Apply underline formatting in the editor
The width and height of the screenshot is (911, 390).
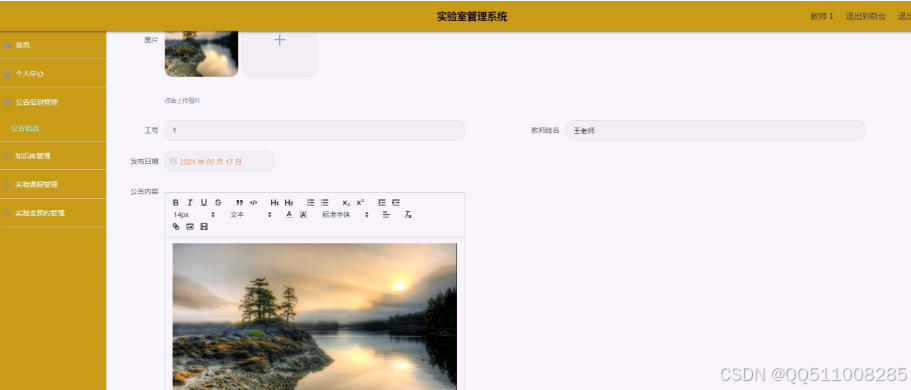(x=204, y=203)
